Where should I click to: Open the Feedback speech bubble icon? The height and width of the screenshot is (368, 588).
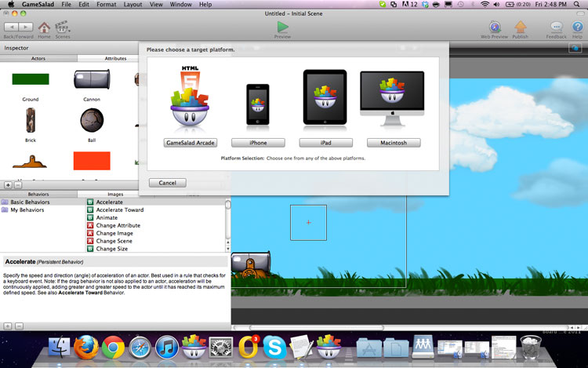point(556,27)
